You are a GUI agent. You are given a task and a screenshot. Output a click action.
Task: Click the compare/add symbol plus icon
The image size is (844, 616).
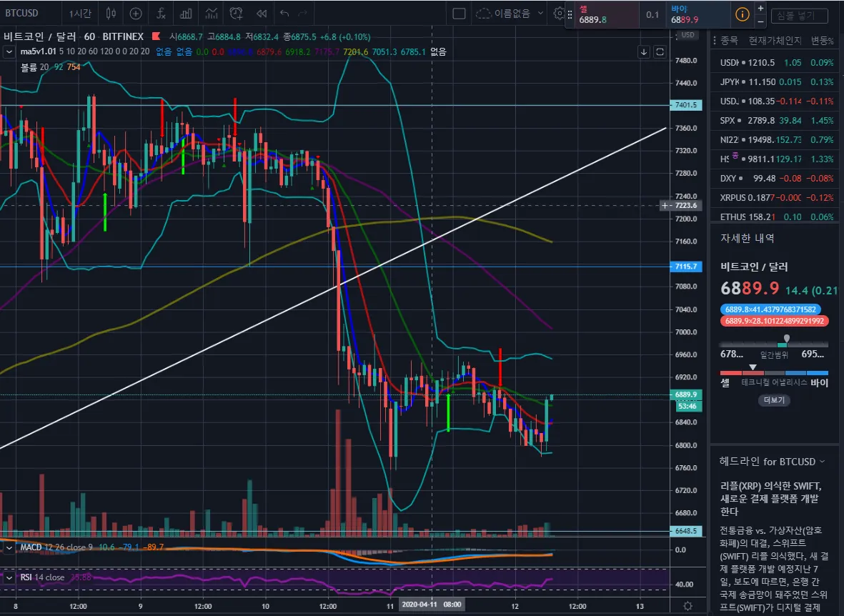(136, 14)
